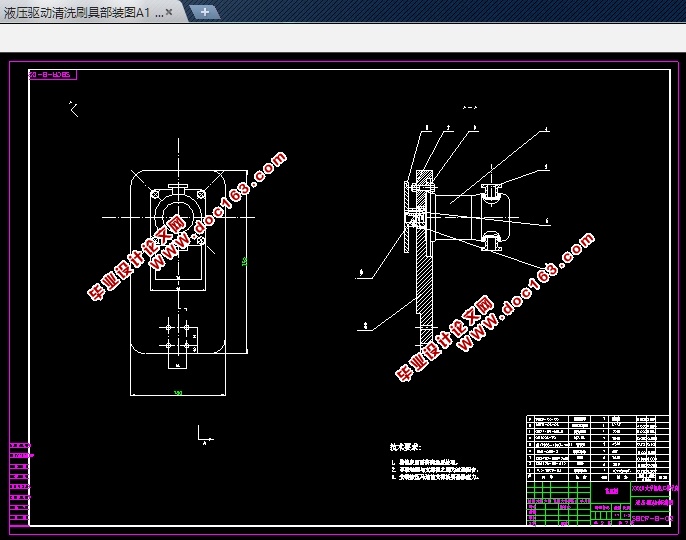Click the coordinate axis marker below left view

pos(205,435)
